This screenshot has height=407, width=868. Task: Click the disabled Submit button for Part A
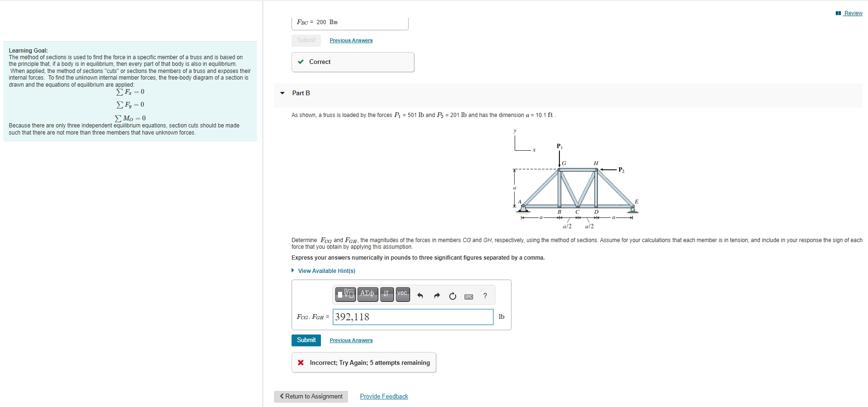(306, 40)
